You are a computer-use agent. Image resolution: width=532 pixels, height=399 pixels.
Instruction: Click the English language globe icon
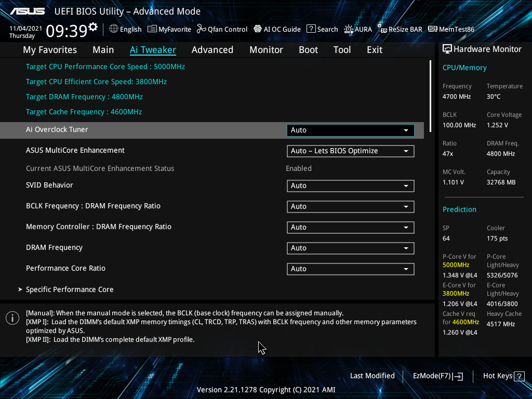pyautogui.click(x=114, y=29)
